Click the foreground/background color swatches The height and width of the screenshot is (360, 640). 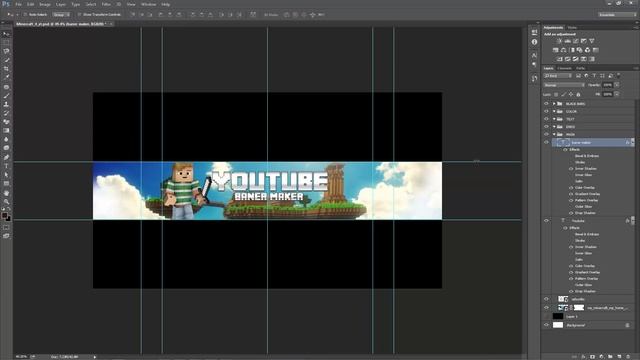(6, 216)
